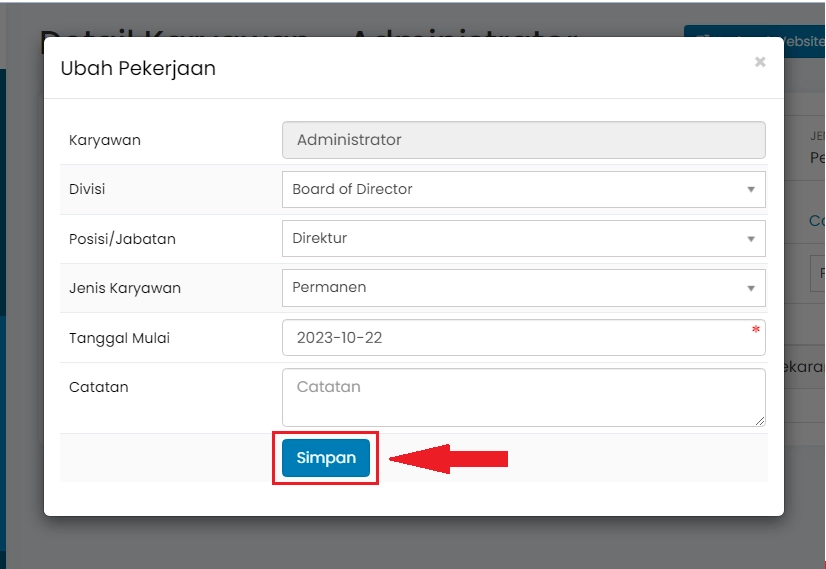
Task: Click the Simpan button
Action: click(x=326, y=458)
